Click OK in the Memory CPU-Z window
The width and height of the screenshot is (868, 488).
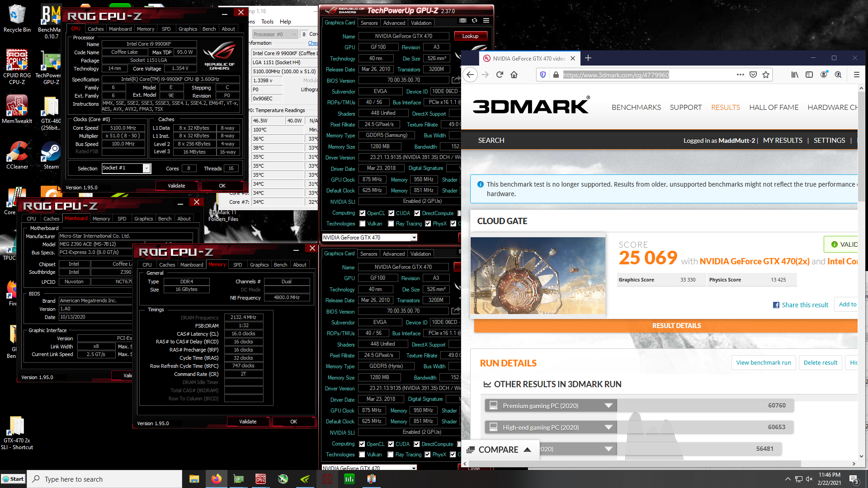pos(294,422)
